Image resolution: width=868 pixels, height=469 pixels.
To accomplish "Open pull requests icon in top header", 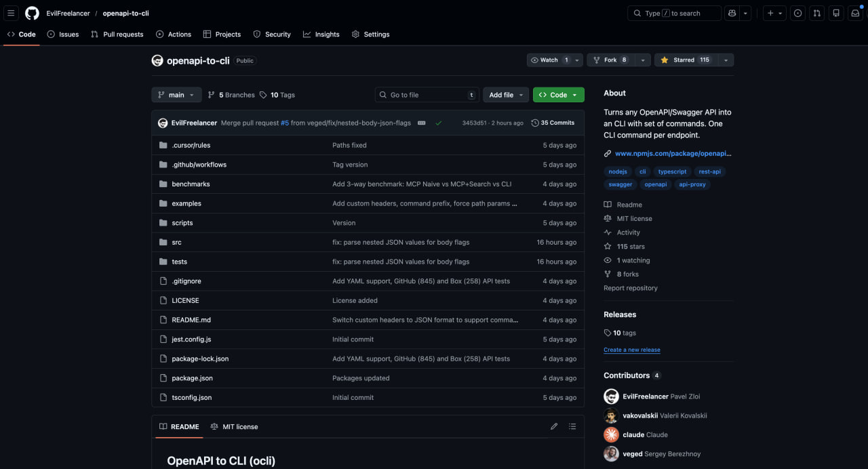I will coord(816,13).
